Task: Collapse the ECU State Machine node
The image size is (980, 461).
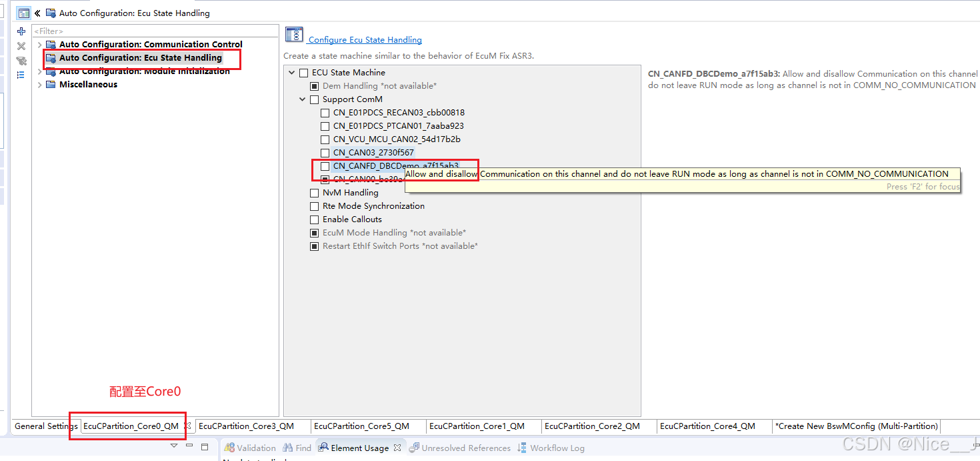Action: pyautogui.click(x=292, y=73)
